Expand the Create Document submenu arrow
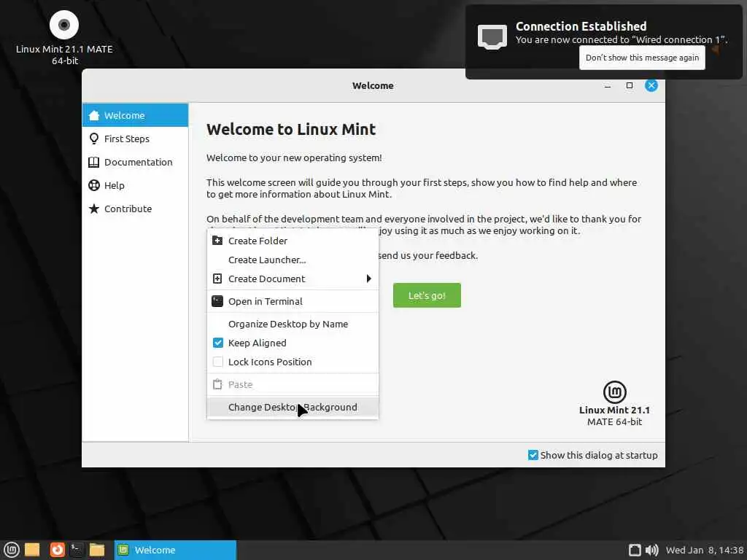 point(368,279)
